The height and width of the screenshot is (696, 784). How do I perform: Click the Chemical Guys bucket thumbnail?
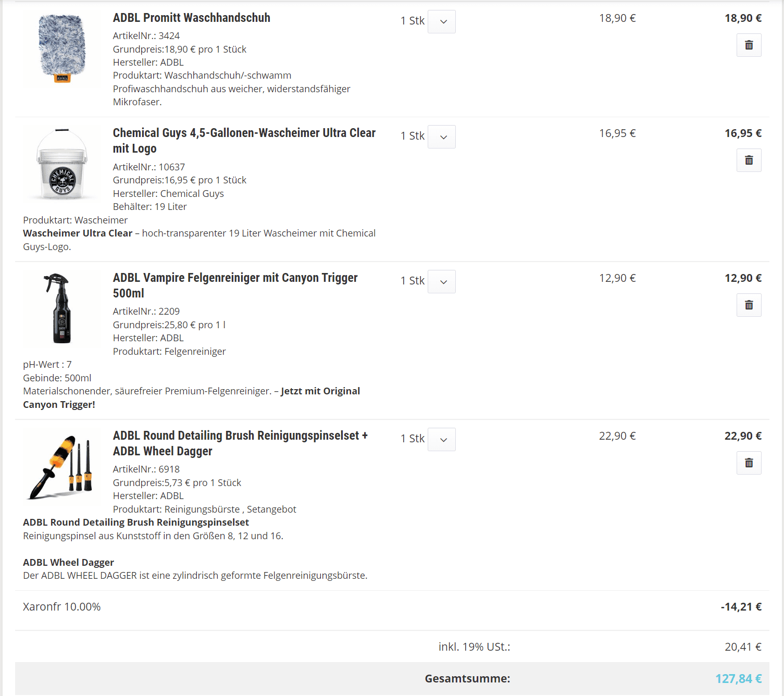[62, 164]
